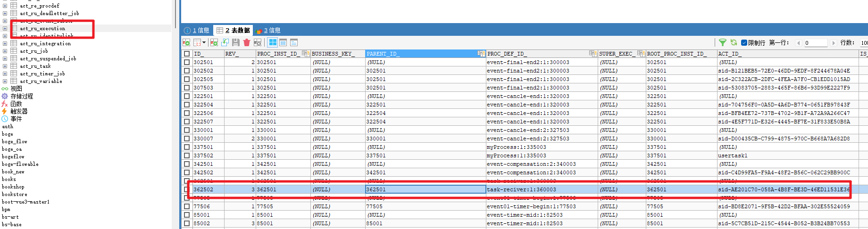Expand the act_ru_job table node
This screenshot has width=868, height=229.
[5, 51]
